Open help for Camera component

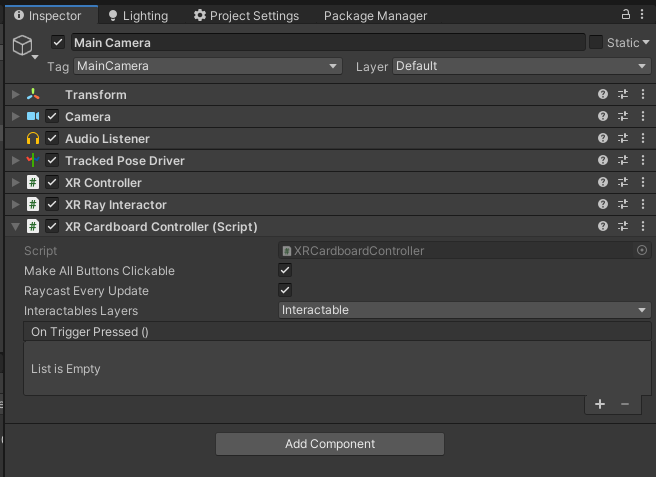pos(602,116)
